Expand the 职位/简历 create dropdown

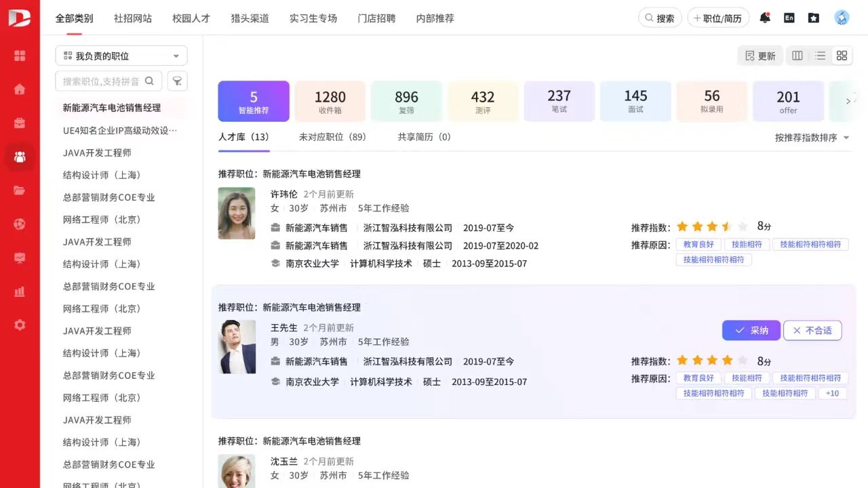tap(718, 18)
